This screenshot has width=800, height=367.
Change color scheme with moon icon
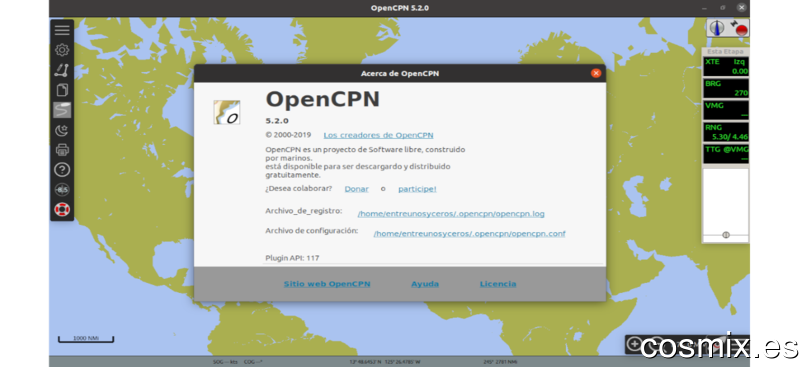point(62,130)
